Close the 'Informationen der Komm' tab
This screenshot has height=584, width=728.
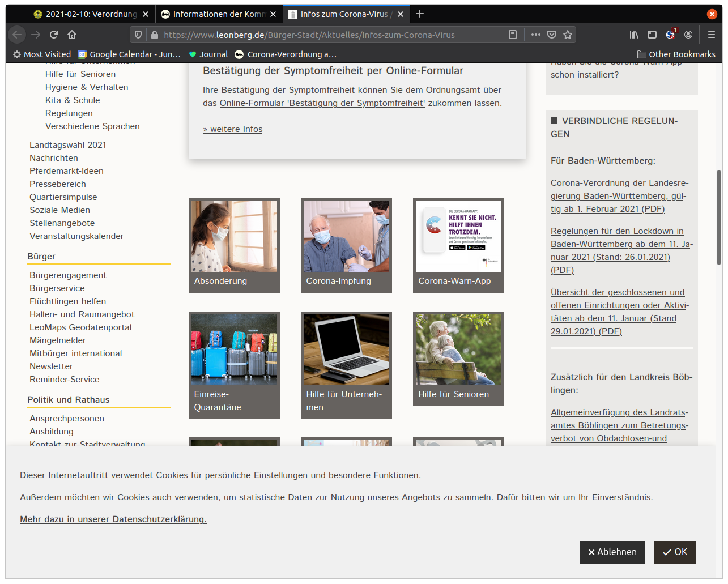[x=273, y=14]
